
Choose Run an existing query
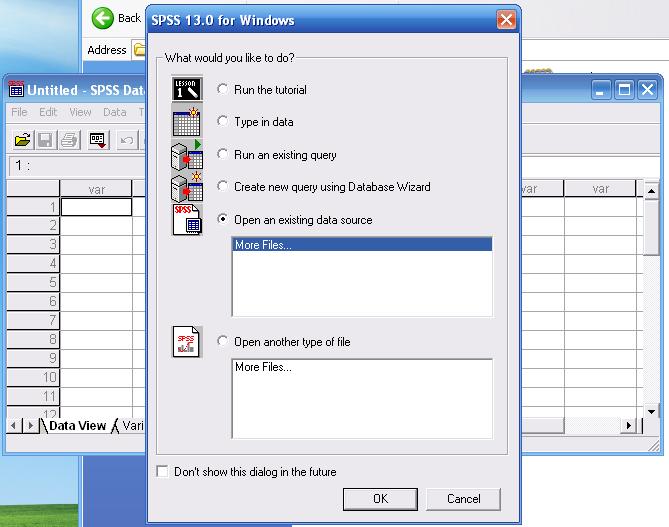222,154
